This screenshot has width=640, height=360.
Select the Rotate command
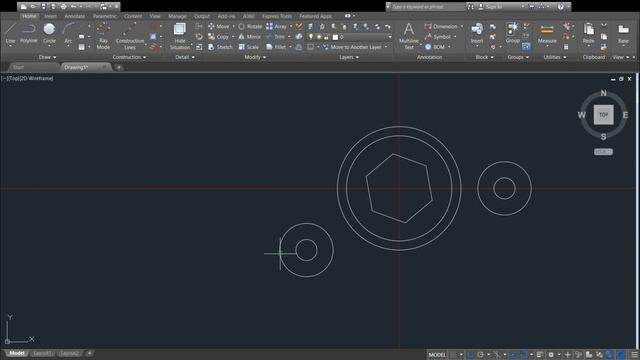coord(250,26)
